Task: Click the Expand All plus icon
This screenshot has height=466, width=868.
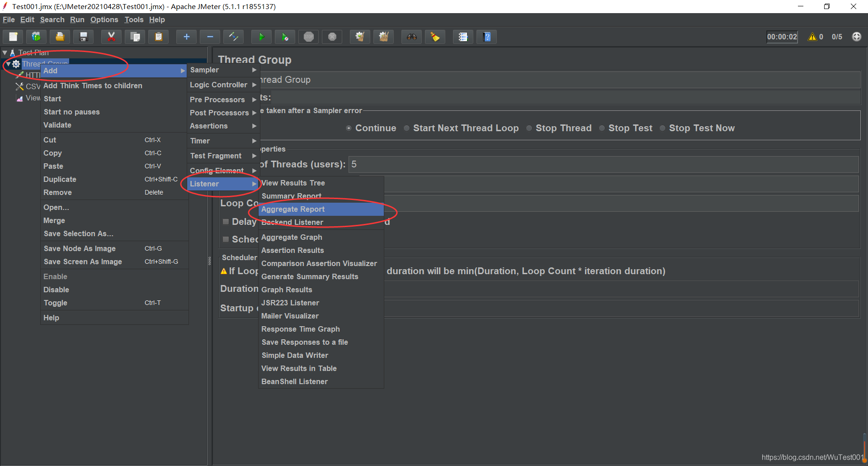Action: coord(186,37)
